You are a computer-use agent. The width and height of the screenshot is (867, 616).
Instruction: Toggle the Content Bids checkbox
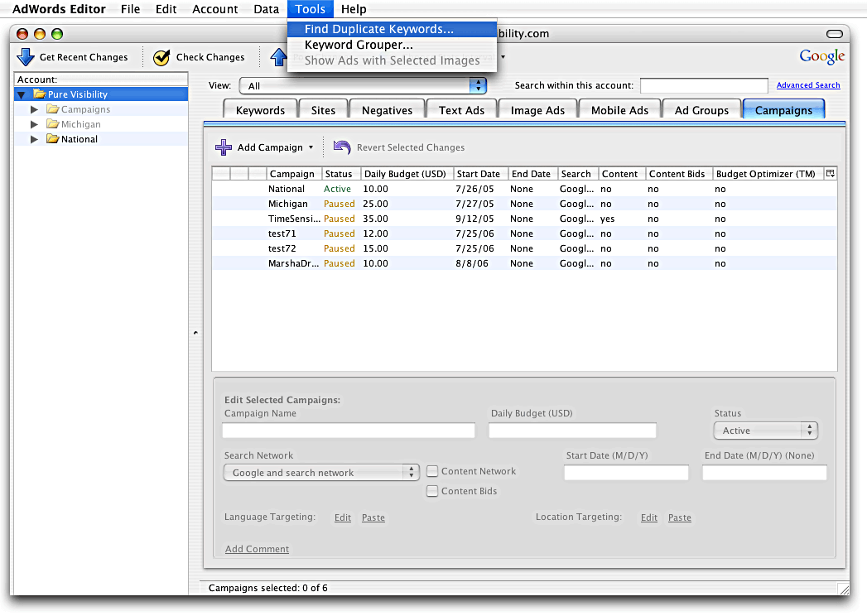[x=432, y=492]
